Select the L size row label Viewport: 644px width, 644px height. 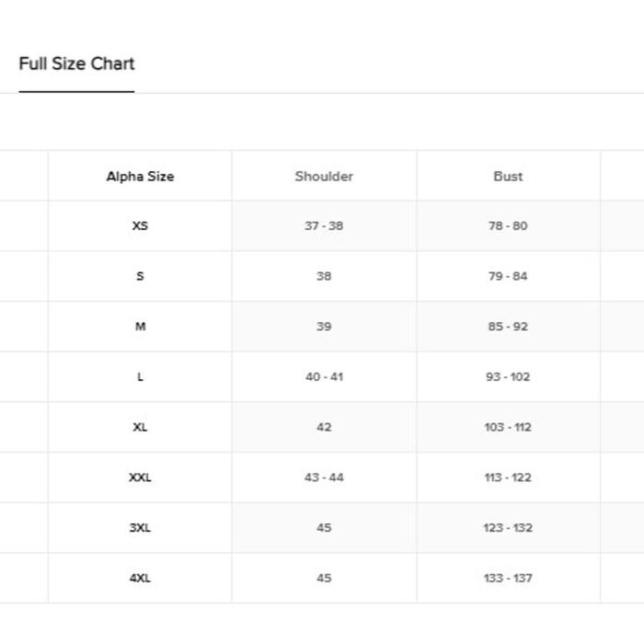point(140,377)
